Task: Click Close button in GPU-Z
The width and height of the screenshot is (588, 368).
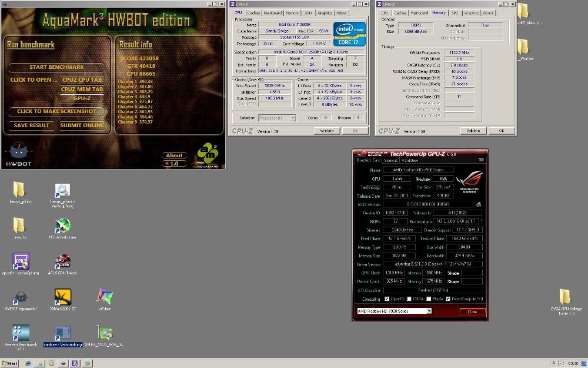Action: pos(473,311)
